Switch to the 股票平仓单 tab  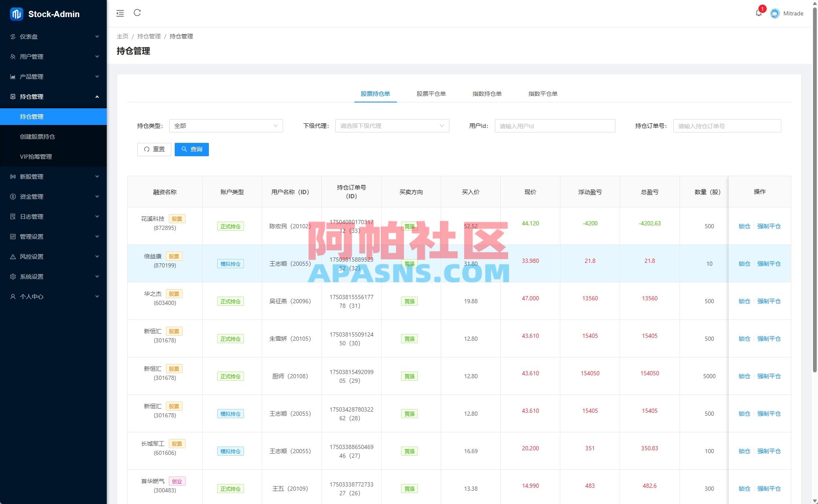tap(431, 94)
